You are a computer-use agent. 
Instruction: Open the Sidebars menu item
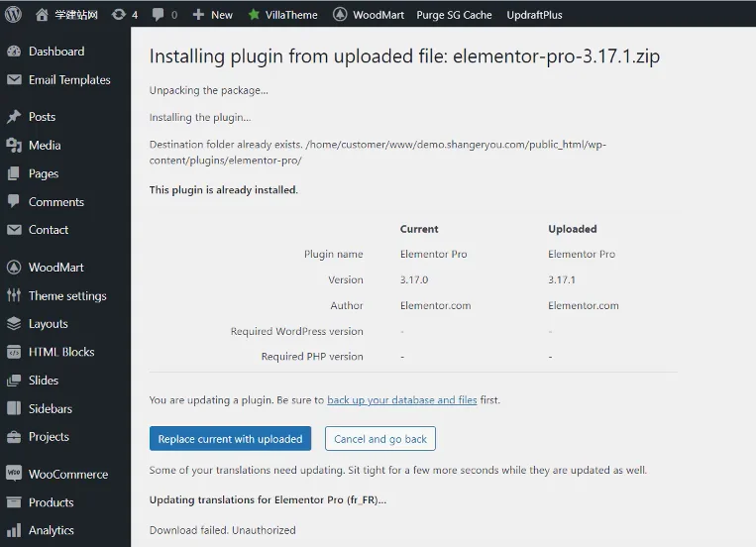click(51, 409)
